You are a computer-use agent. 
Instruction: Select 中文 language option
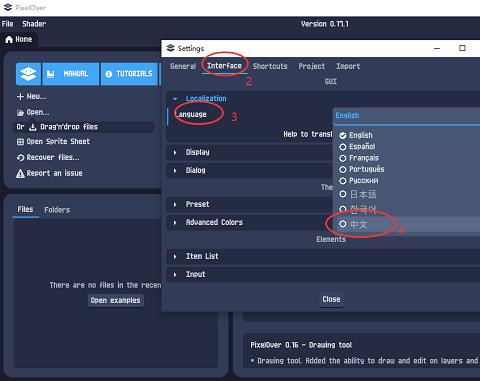pyautogui.click(x=353, y=224)
